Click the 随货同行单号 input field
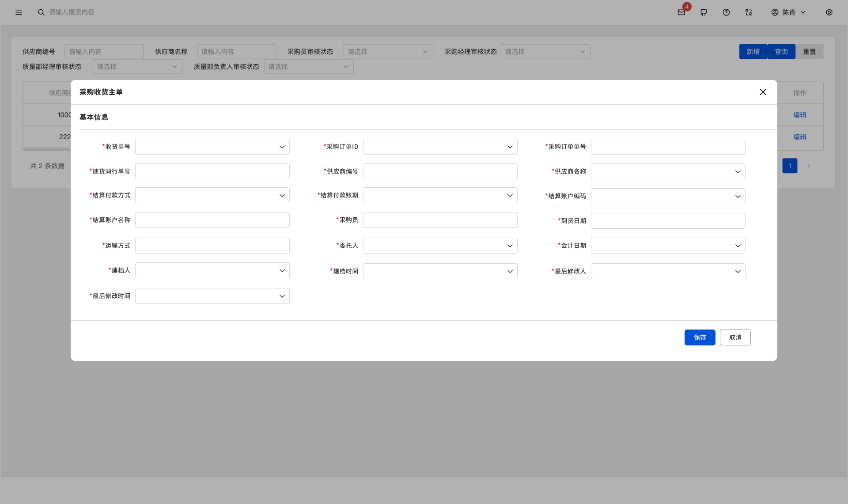Viewport: 848px width, 504px height. point(212,171)
